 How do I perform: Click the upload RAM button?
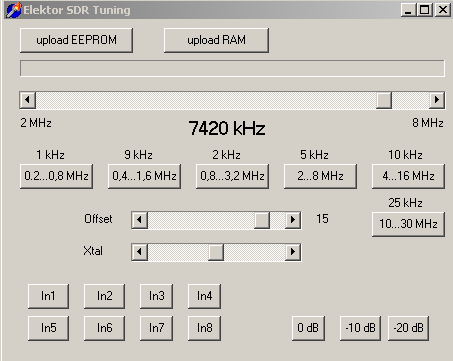coord(216,40)
